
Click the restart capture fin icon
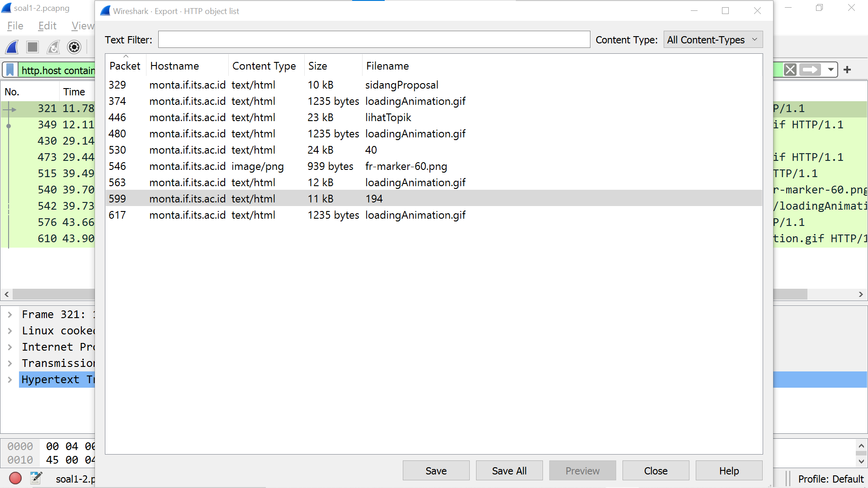tap(53, 47)
